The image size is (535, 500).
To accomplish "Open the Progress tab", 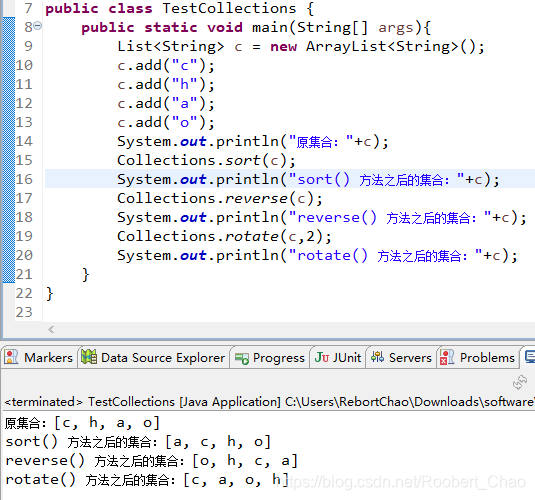I will [270, 357].
